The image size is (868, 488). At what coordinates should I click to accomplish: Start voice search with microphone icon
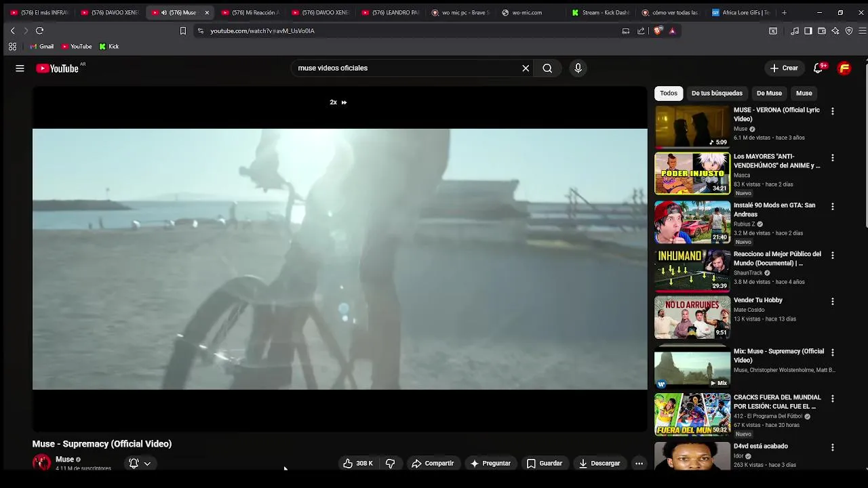578,68
